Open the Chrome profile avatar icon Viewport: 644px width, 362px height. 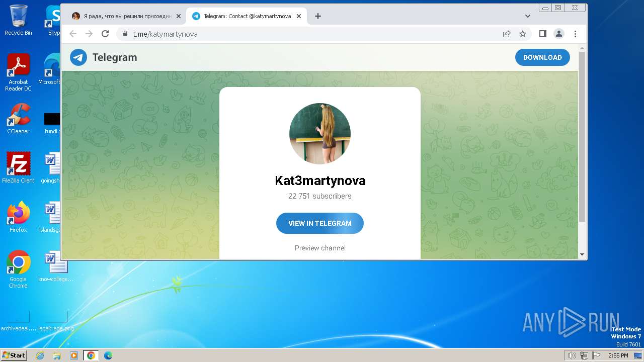coord(559,34)
